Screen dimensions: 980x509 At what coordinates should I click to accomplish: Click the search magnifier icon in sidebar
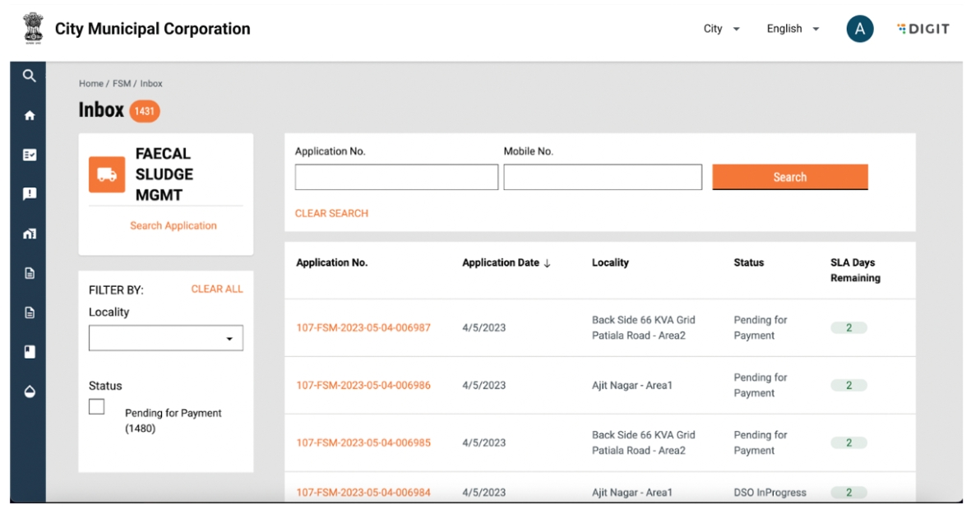tap(30, 76)
